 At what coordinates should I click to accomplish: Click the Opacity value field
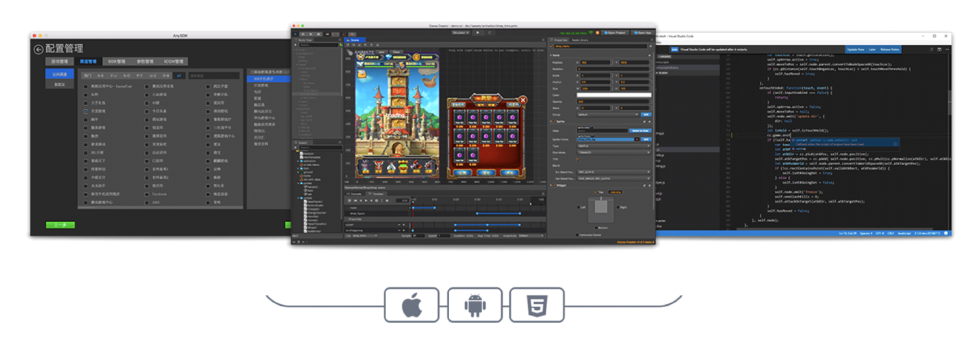tap(614, 101)
